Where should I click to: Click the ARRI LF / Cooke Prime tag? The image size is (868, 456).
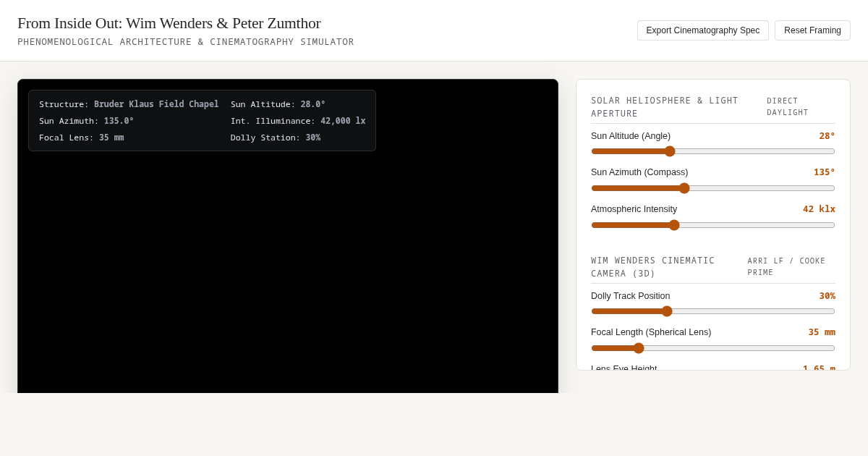[786, 267]
